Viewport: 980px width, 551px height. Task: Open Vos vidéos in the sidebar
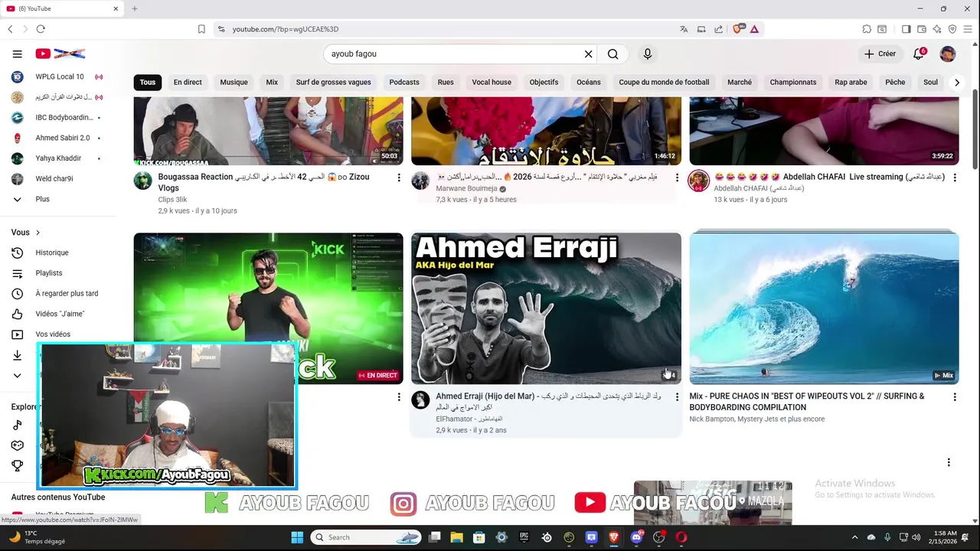pos(57,334)
